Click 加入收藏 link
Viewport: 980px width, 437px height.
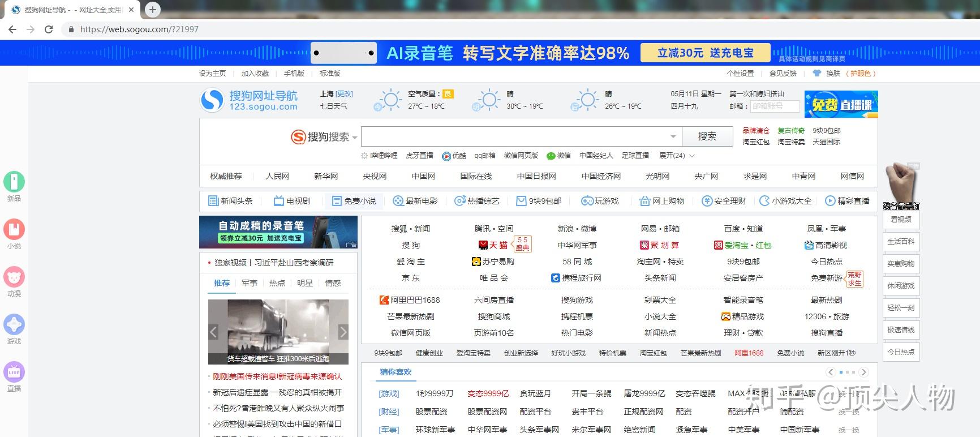pos(255,74)
